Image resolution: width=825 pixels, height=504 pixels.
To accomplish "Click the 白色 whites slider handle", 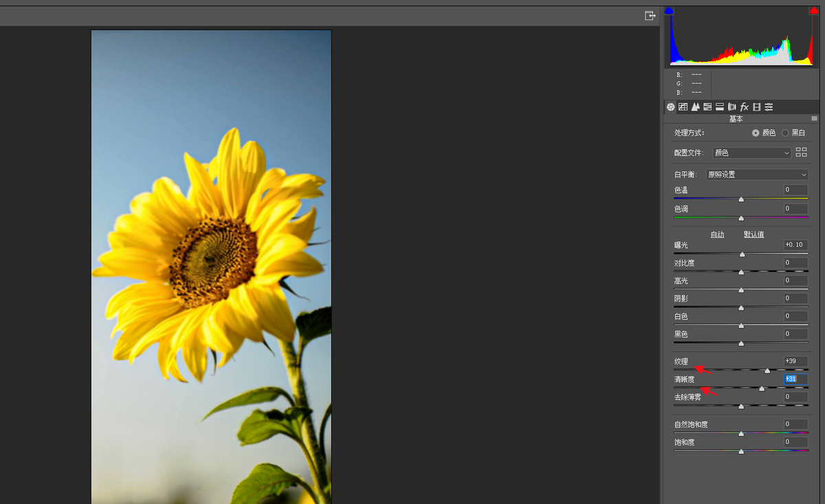I will pyautogui.click(x=741, y=326).
